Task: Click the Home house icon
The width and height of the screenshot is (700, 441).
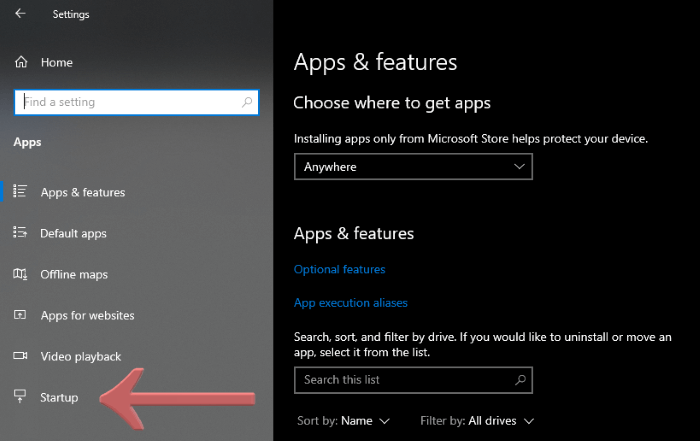Action: (21, 62)
